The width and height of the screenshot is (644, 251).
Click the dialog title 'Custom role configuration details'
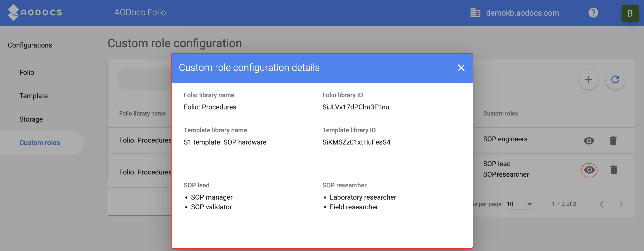point(249,68)
